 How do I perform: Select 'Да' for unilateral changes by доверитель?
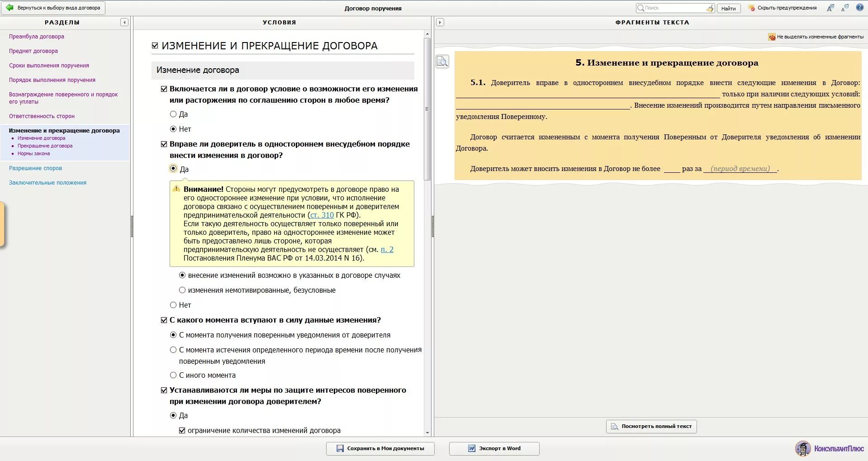pos(173,168)
